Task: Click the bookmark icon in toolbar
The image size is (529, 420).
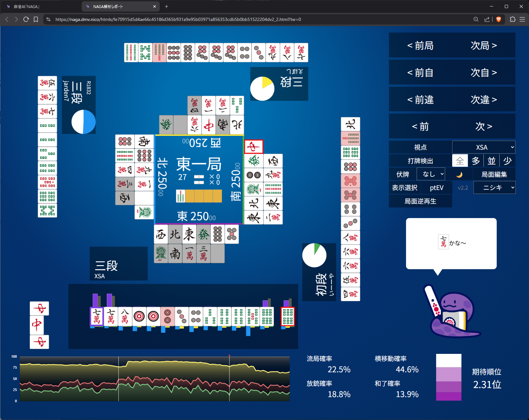Action: click(36, 19)
